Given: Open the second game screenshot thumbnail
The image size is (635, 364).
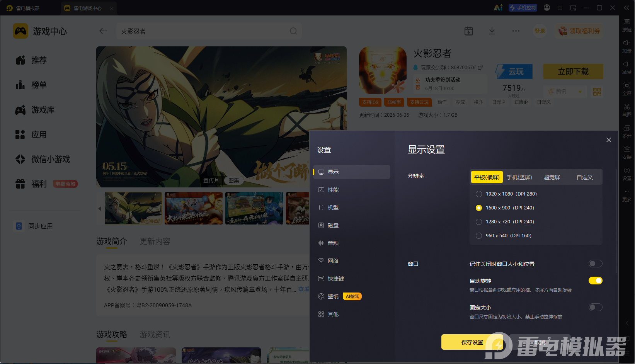Looking at the screenshot, I should pos(194,208).
